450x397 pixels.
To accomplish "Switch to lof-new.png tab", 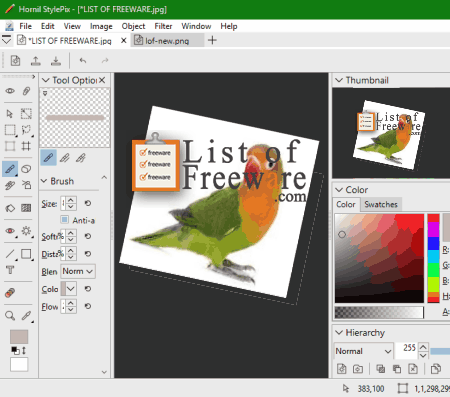I will (167, 41).
